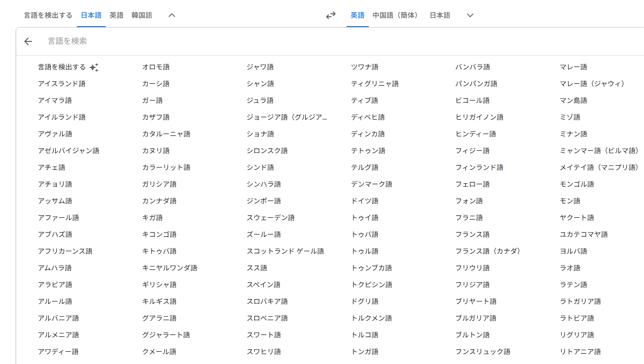Select the 英語 target tab
The width and height of the screenshot is (644, 364).
coord(357,15)
